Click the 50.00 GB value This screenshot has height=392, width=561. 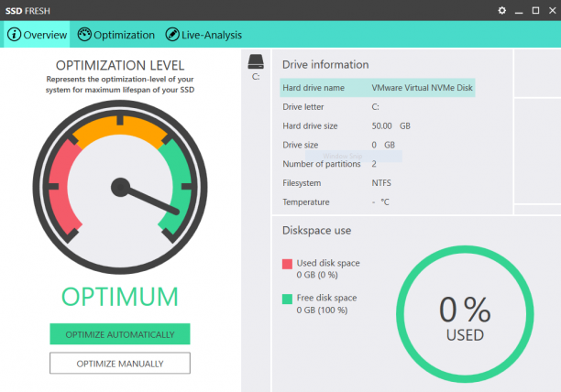tap(391, 125)
